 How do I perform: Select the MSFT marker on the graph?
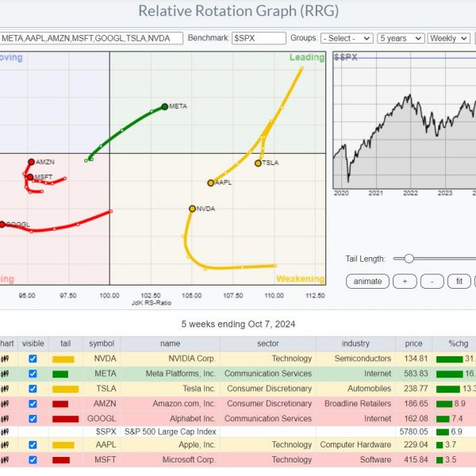pos(30,177)
